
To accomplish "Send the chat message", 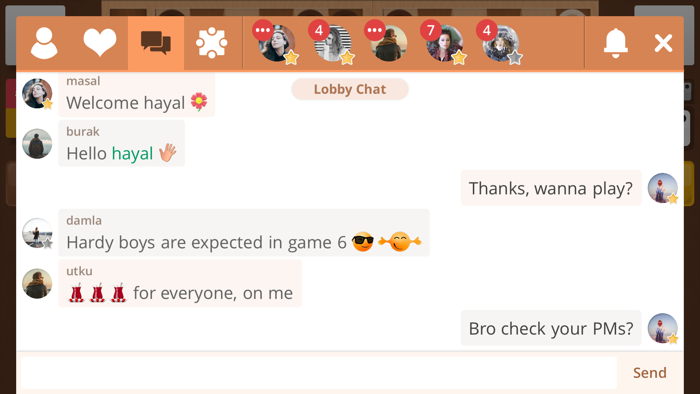I will point(650,373).
